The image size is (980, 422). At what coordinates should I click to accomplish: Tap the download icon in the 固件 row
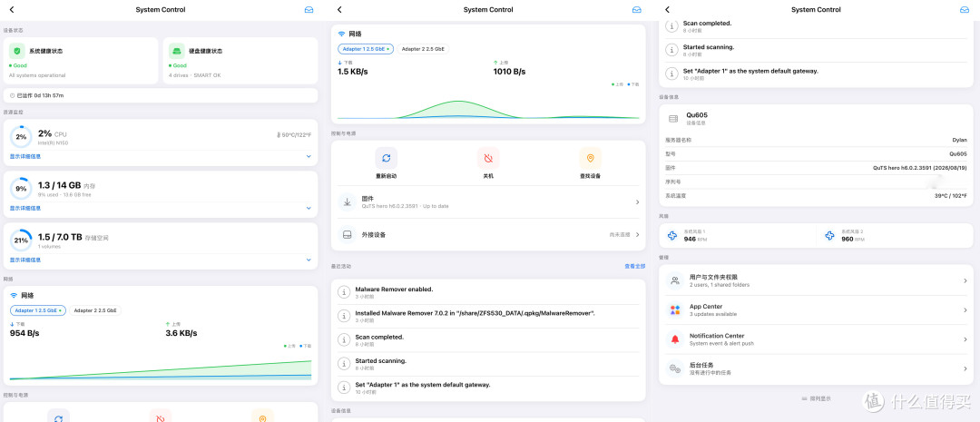pos(347,202)
